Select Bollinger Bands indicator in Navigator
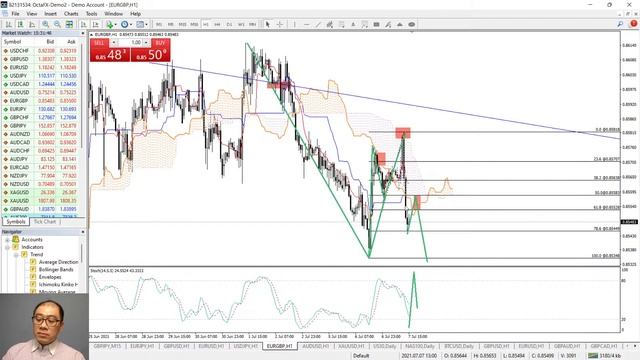This screenshot has height=360, width=640. (x=56, y=270)
